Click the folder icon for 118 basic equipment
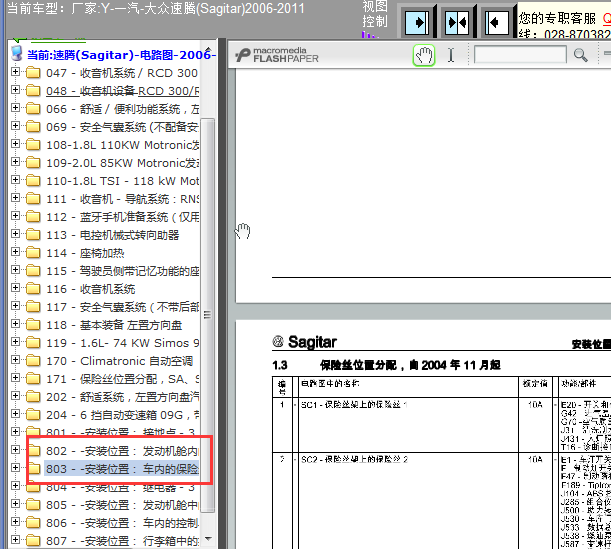The width and height of the screenshot is (611, 549). (x=33, y=325)
